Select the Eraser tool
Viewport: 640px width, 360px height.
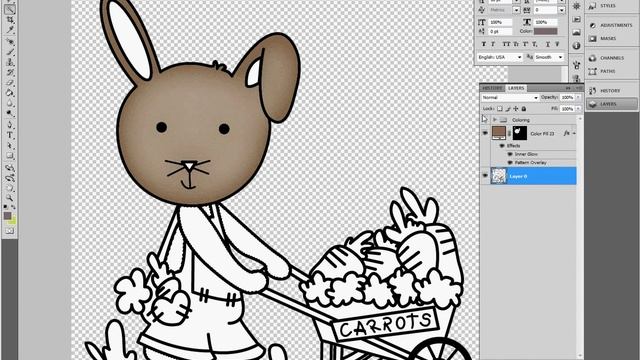tap(10, 82)
